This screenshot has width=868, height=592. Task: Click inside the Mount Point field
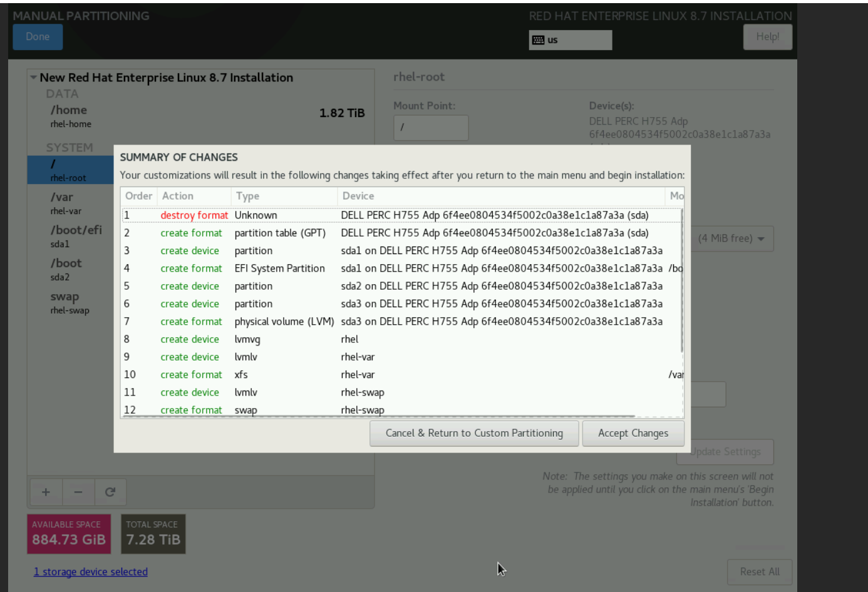click(431, 127)
